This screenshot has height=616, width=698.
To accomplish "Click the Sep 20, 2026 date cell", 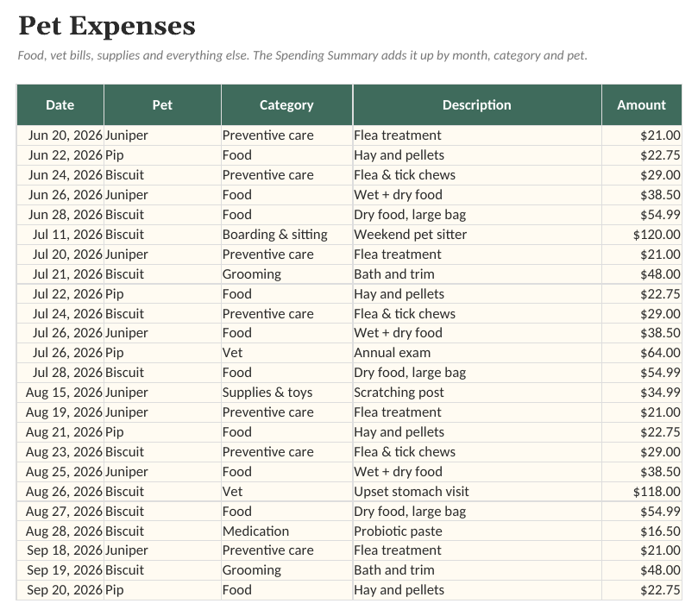I will (60, 590).
